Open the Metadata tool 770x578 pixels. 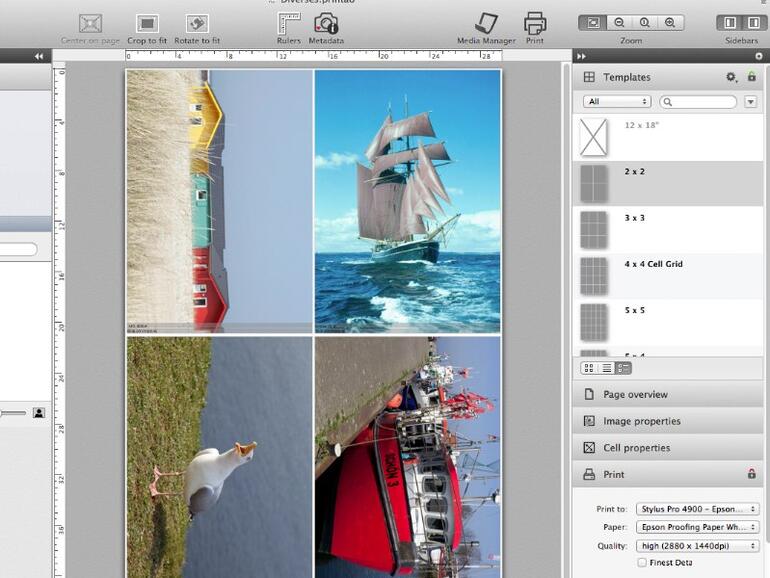click(x=326, y=24)
